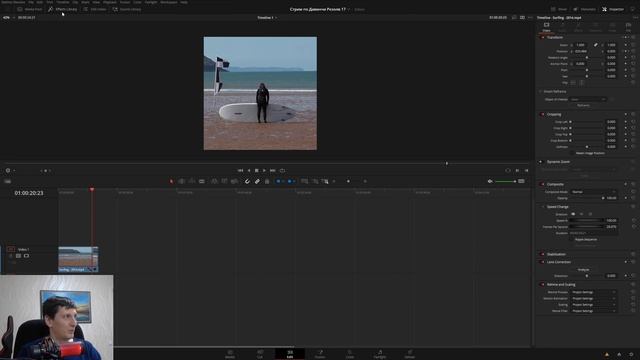Select the Blade Edit Mode tool
The width and height of the screenshot is (640, 360).
coord(202,181)
